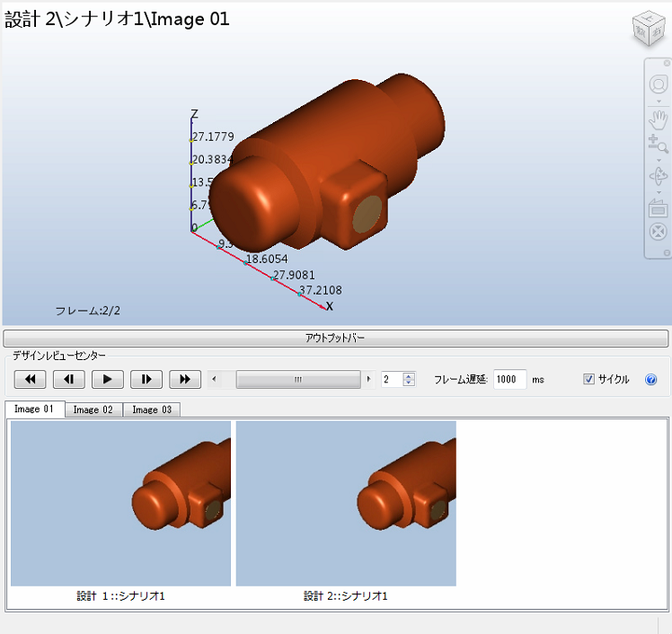Screen dimensions: 672x634
Task: Open the SteeringWheel navigation tool
Action: [659, 84]
